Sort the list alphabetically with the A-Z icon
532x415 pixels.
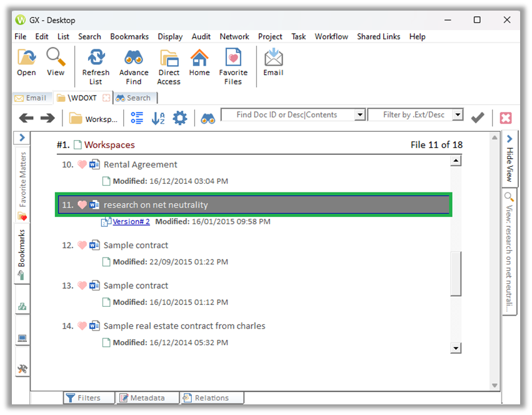(158, 117)
